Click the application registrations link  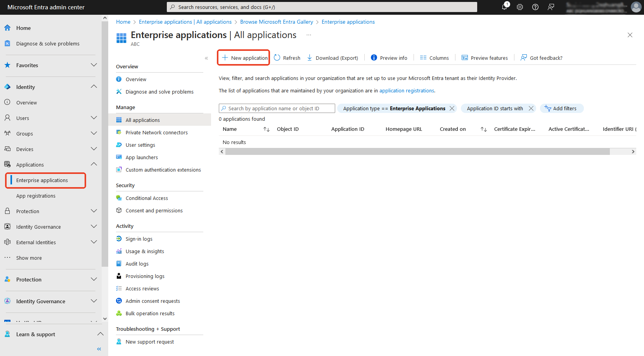coord(407,90)
